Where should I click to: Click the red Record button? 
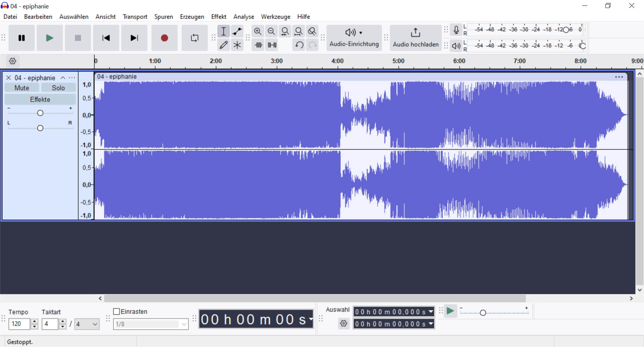164,38
